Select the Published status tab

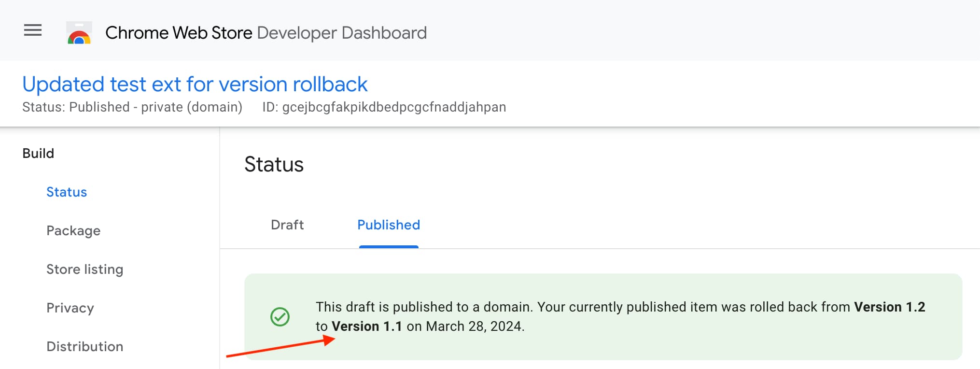coord(389,225)
